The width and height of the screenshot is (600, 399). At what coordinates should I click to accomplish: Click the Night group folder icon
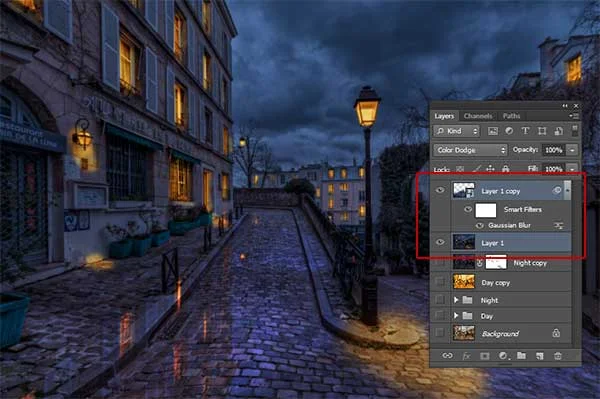click(467, 300)
